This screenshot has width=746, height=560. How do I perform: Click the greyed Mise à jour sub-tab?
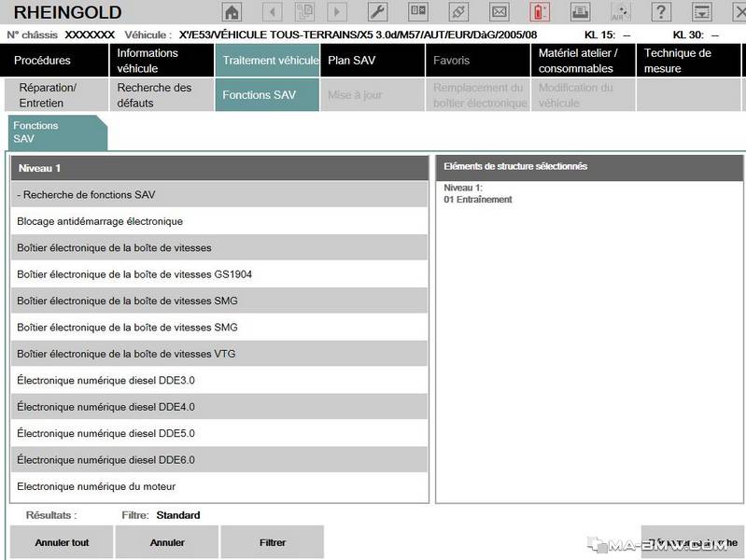(373, 95)
